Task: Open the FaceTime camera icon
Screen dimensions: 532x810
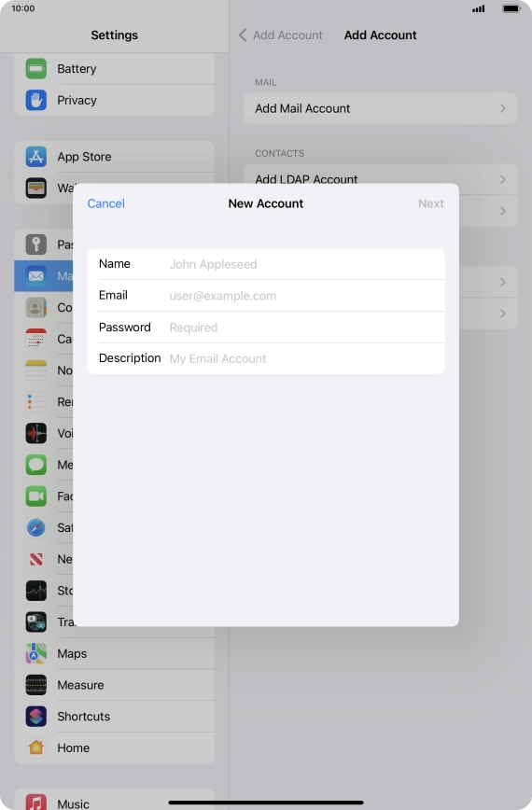Action: tap(36, 496)
